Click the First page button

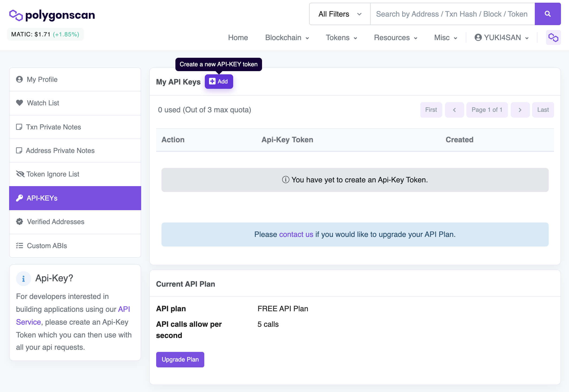tap(431, 110)
